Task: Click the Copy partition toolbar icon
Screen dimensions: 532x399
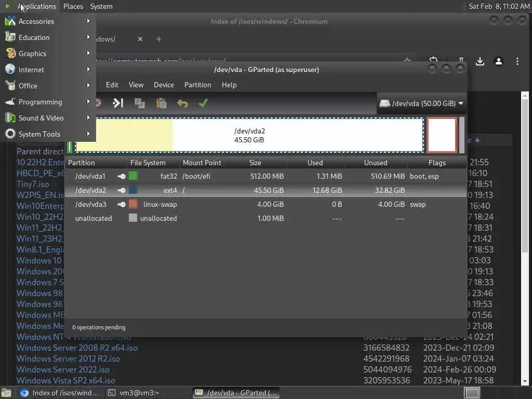Action: 139,103
